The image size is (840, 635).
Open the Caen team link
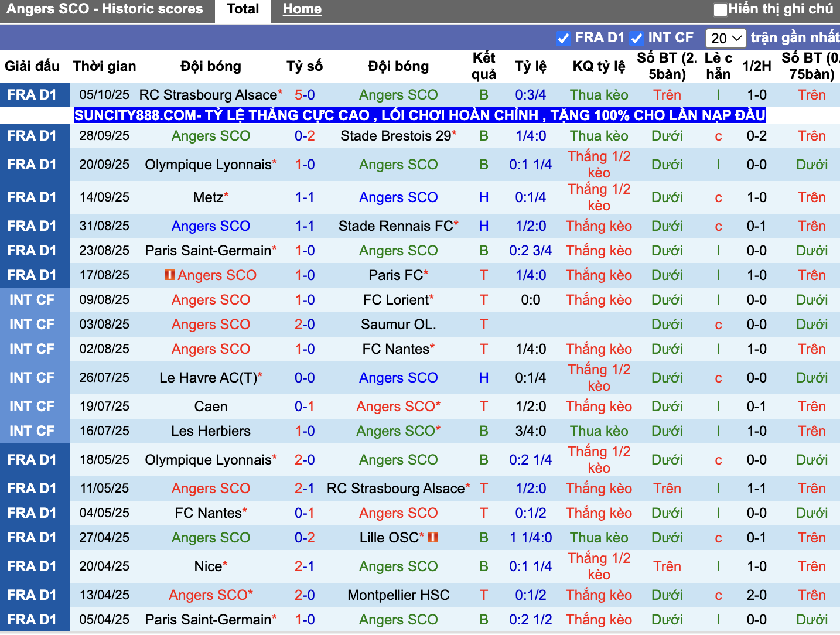[211, 407]
